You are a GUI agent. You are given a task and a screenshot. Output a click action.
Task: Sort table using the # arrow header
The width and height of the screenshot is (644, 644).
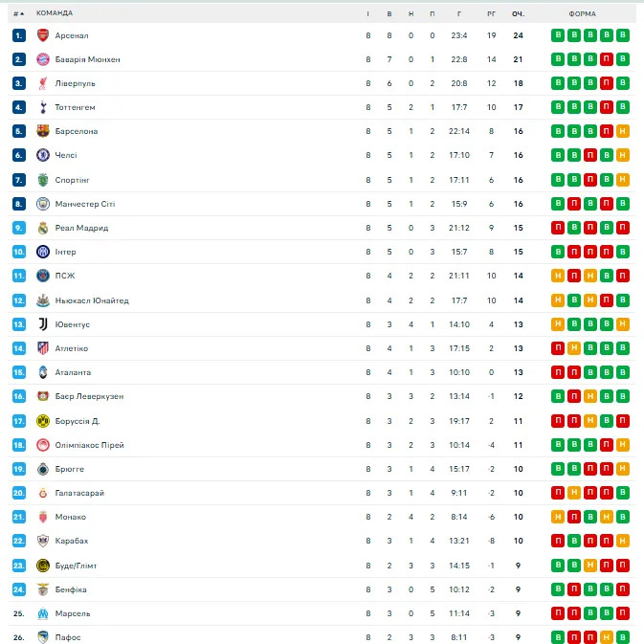[19, 13]
